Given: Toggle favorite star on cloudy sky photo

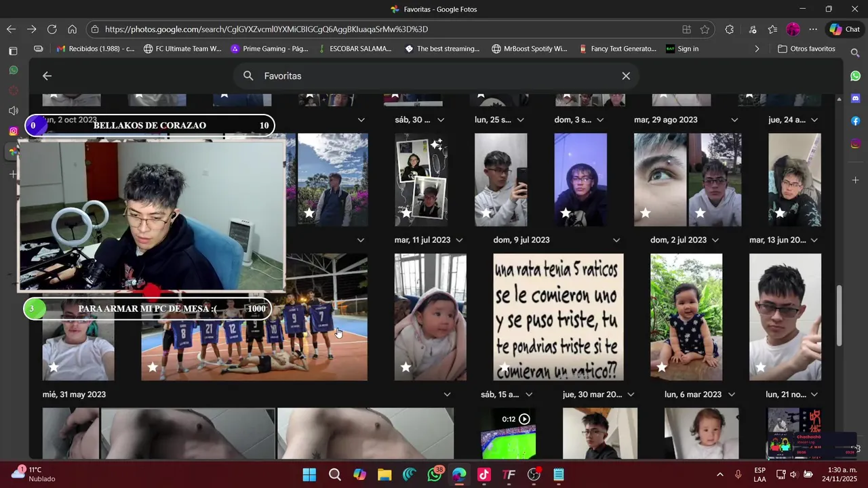Looking at the screenshot, I should pos(309,213).
